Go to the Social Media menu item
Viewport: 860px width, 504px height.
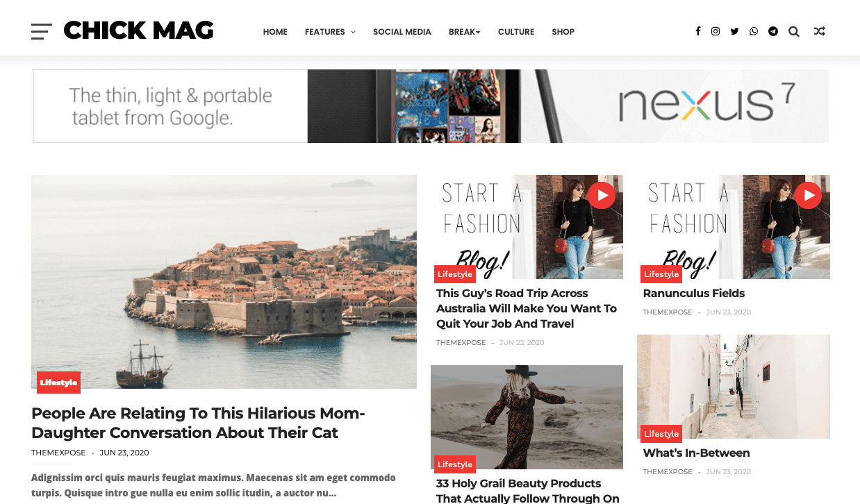402,32
